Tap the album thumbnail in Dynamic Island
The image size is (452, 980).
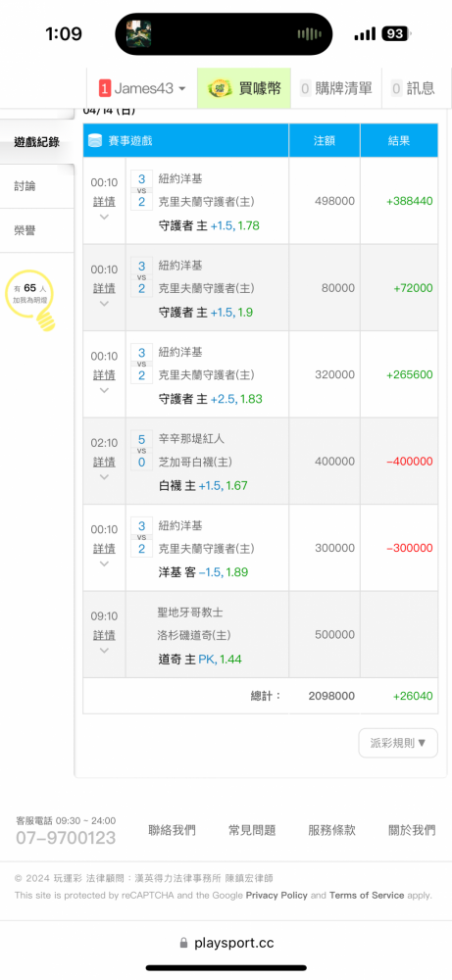click(x=139, y=33)
